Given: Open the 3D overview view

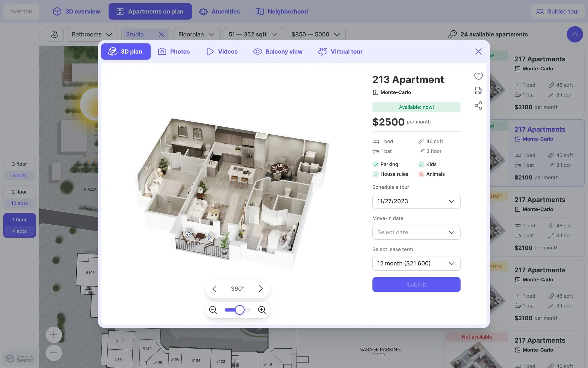Looking at the screenshot, I should click(x=76, y=11).
